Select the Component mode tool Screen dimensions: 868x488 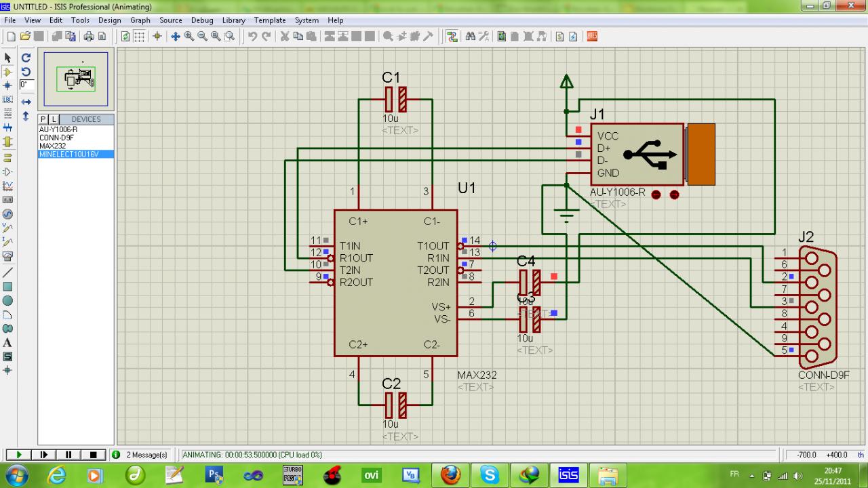(8, 72)
